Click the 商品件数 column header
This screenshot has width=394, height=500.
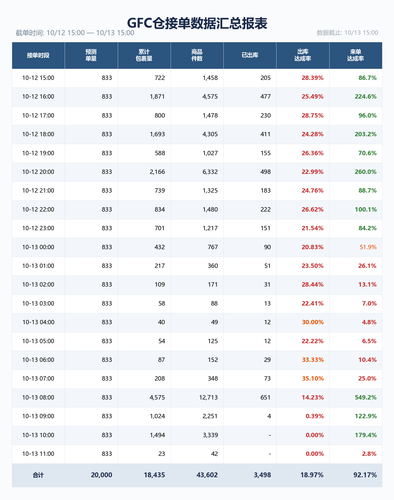coord(197,55)
